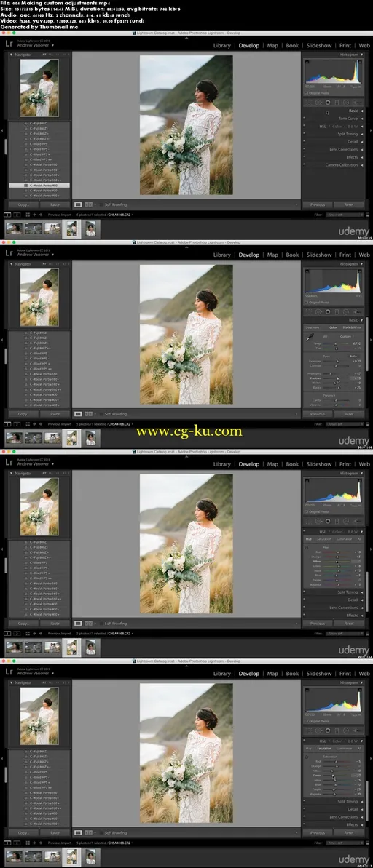Screen dimensions: 373x868
Task: Toggle shadow clipping indicator in second frame histogram
Action: (x=307, y=271)
